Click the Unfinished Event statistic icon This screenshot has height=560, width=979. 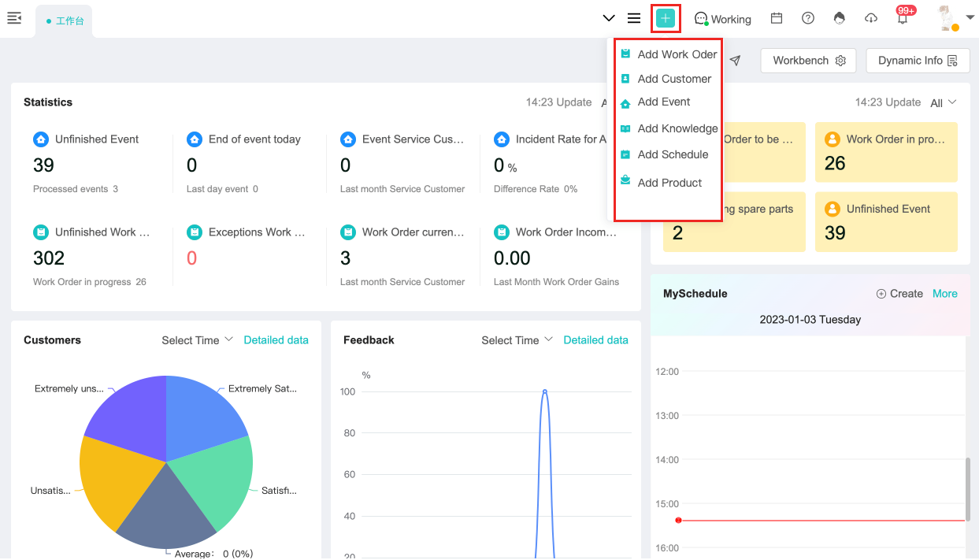click(41, 139)
